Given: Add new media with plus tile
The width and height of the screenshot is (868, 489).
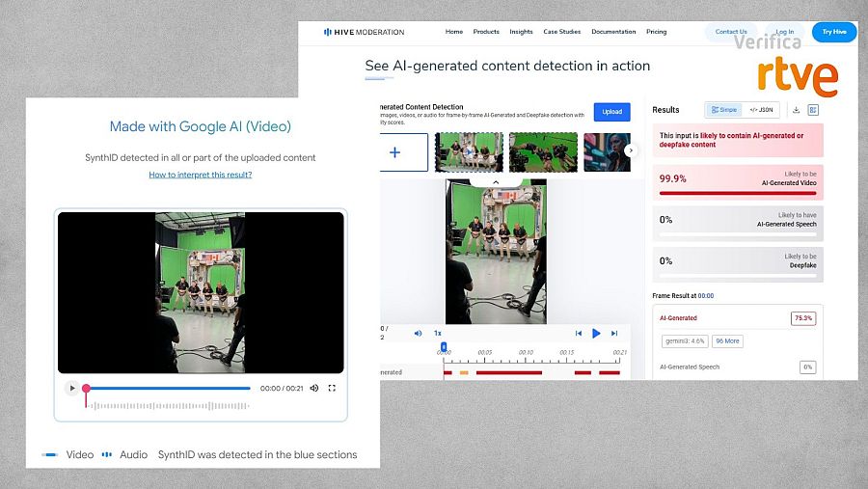Looking at the screenshot, I should [394, 151].
